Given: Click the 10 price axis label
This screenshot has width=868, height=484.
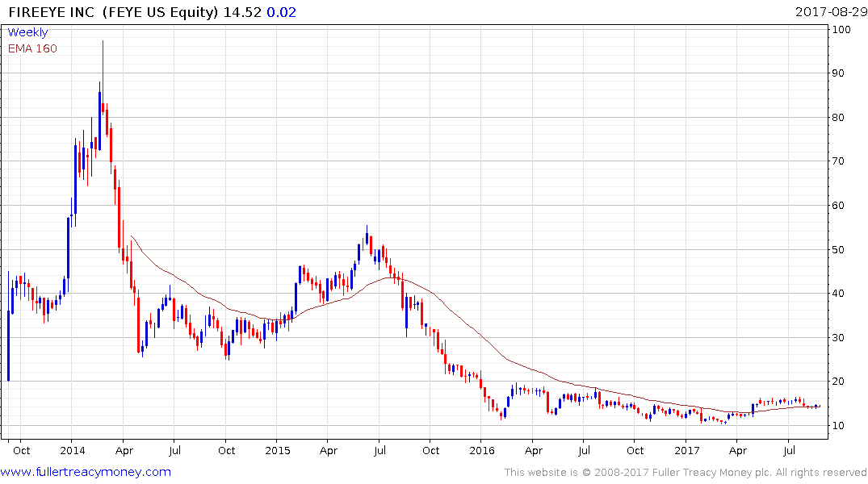Looking at the screenshot, I should tap(838, 425).
